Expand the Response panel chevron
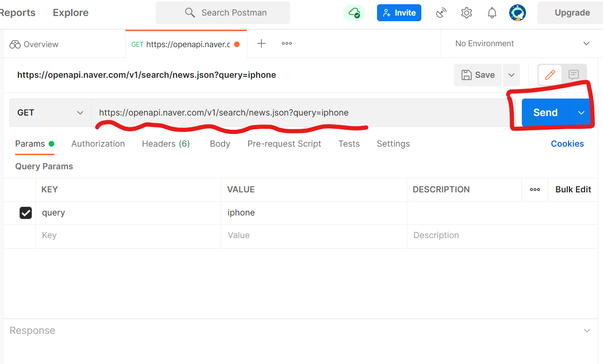603x364 pixels. [x=587, y=331]
